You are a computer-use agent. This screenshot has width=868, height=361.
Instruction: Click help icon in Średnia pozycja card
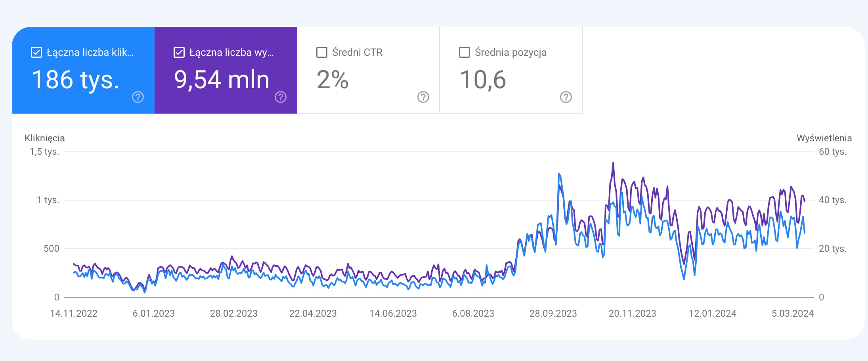coord(566,97)
